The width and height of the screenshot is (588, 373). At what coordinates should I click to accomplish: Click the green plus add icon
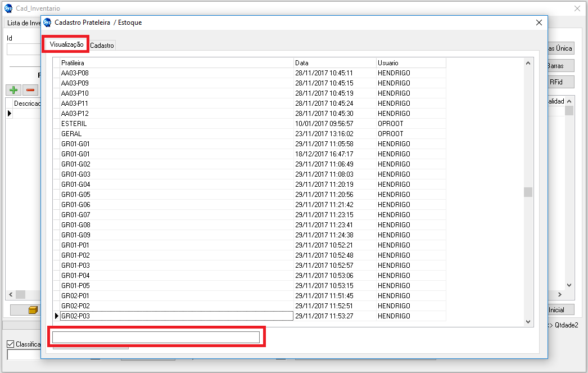(x=13, y=90)
